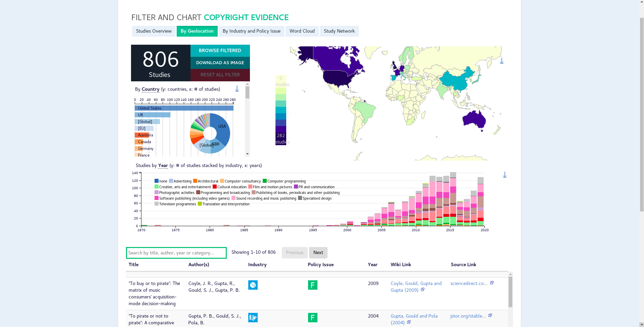
Task: Download the country chart via its arrow icon
Action: pos(237,89)
